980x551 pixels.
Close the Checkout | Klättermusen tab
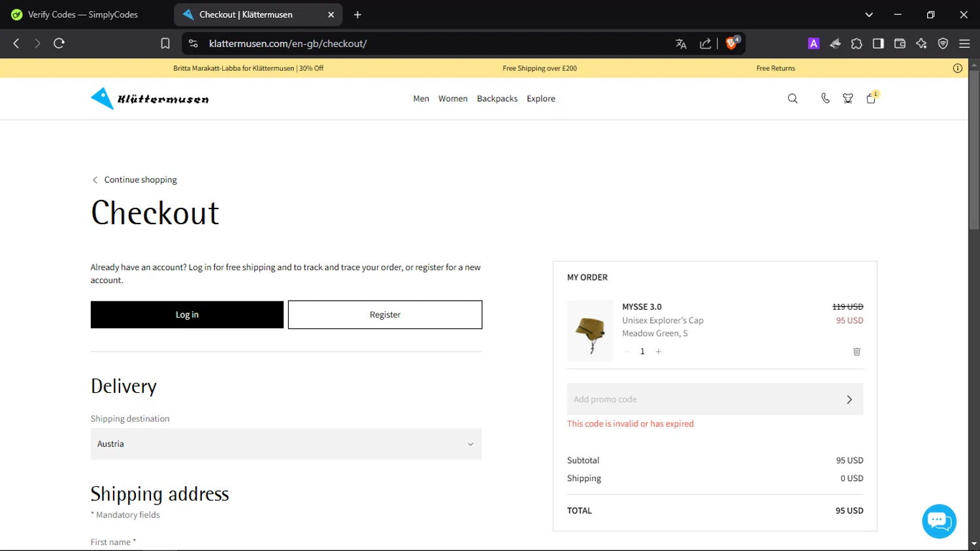pyautogui.click(x=331, y=14)
